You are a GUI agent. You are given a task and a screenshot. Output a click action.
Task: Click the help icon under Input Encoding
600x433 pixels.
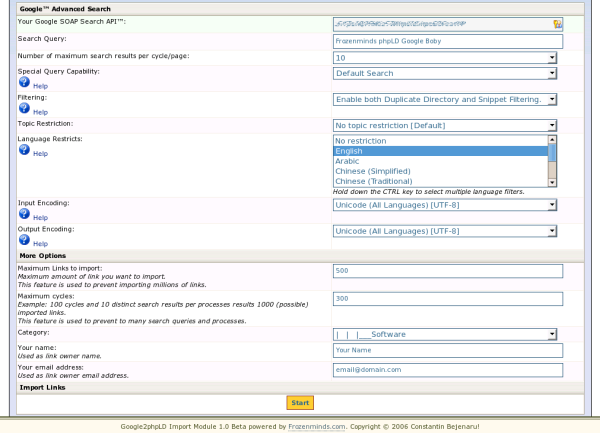coord(24,214)
